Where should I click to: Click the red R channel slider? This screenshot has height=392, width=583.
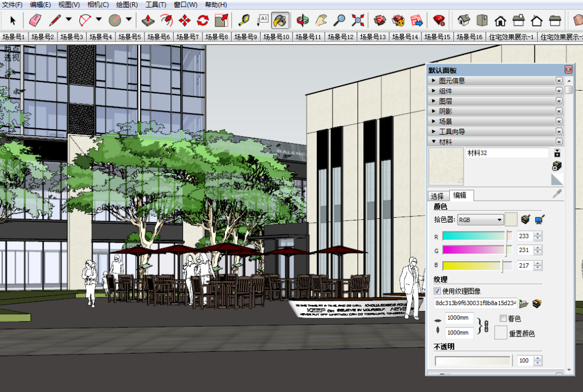(477, 236)
